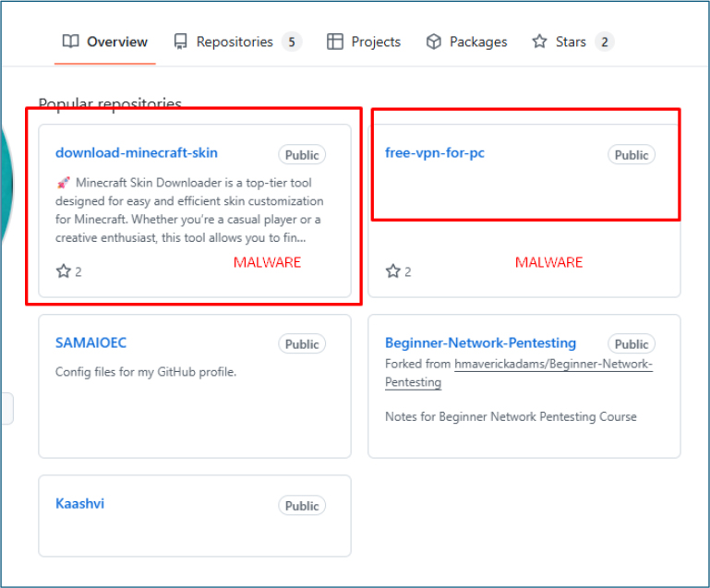The height and width of the screenshot is (588, 710).
Task: Switch to the Projects tab
Action: (x=364, y=42)
